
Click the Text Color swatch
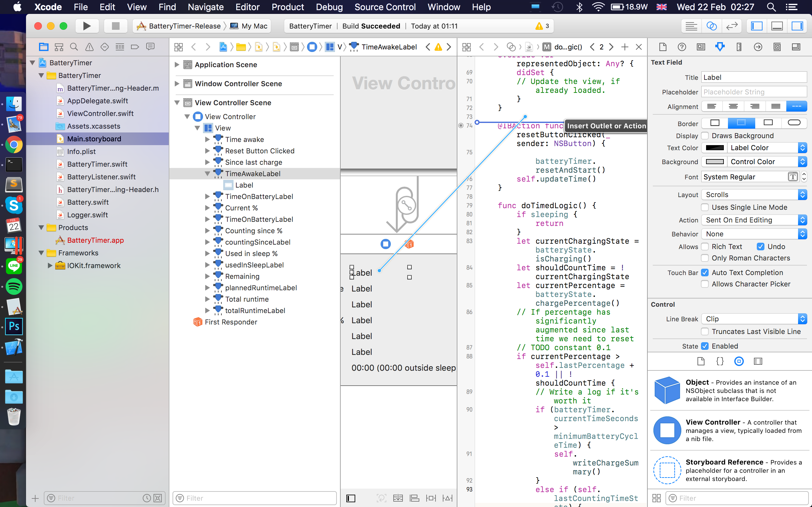(714, 148)
